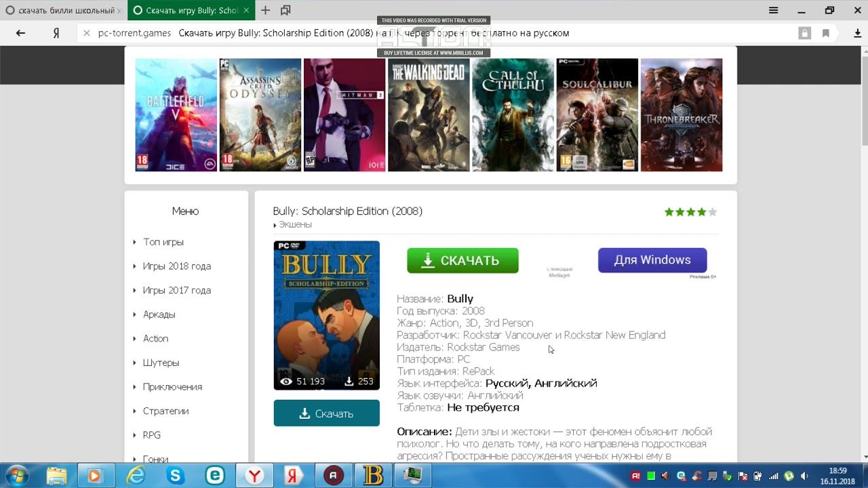Open the Экшены category link
868x488 pixels.
coord(294,224)
